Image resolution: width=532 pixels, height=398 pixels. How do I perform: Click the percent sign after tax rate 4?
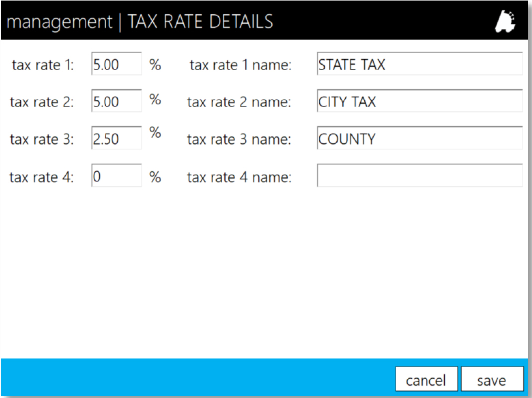tap(155, 177)
